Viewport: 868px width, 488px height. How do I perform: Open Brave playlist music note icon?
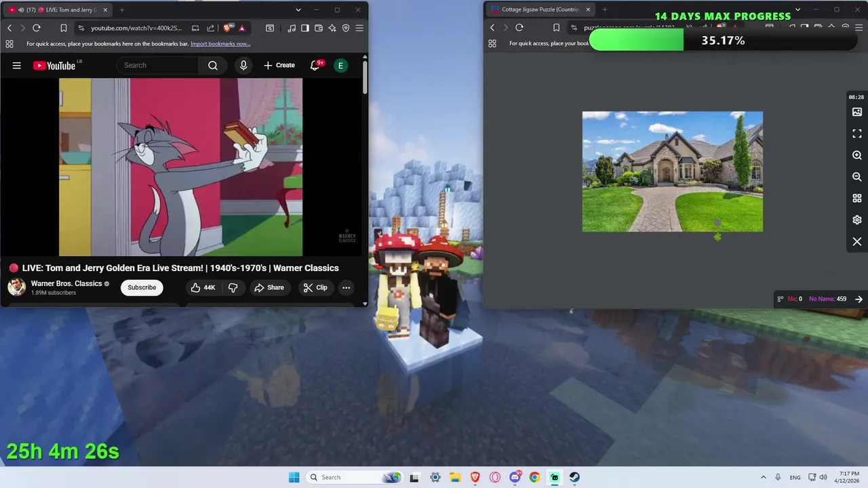pos(292,28)
